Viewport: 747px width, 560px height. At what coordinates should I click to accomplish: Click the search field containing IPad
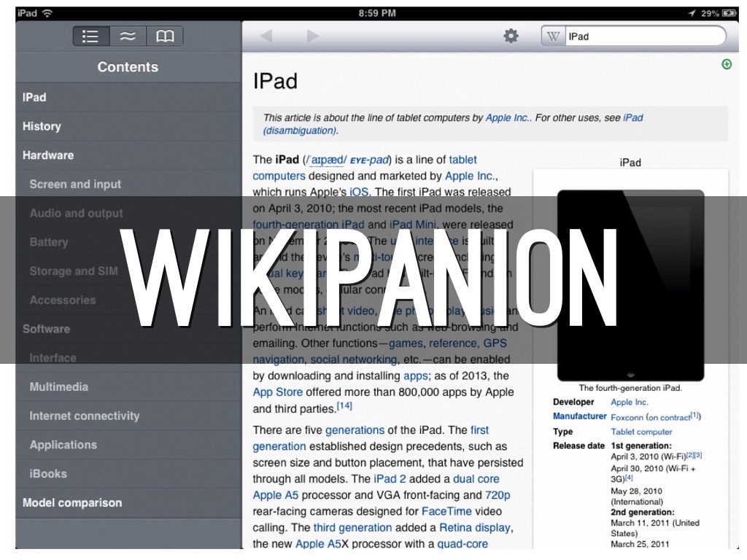click(x=642, y=36)
